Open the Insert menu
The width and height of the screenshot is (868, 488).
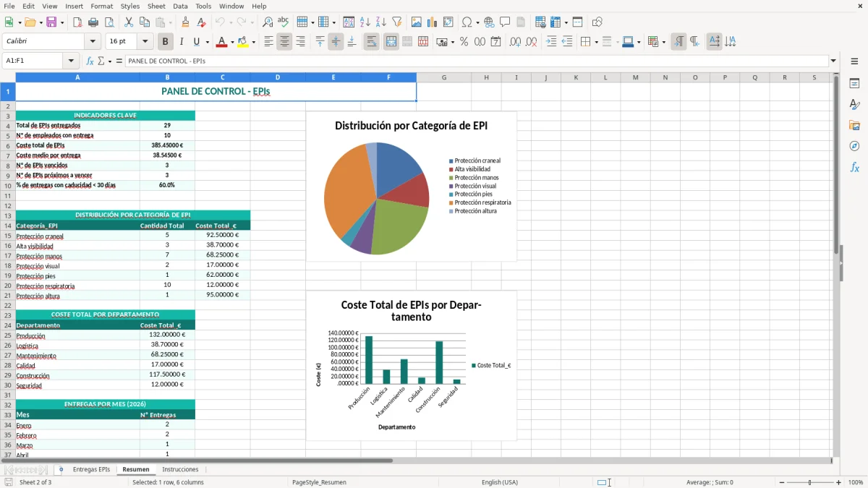tap(75, 6)
